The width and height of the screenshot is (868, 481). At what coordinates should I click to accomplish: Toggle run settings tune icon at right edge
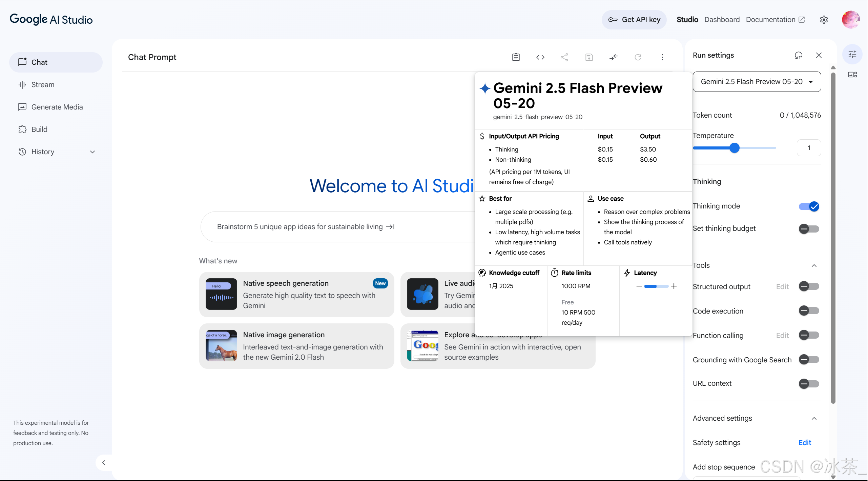pyautogui.click(x=852, y=54)
